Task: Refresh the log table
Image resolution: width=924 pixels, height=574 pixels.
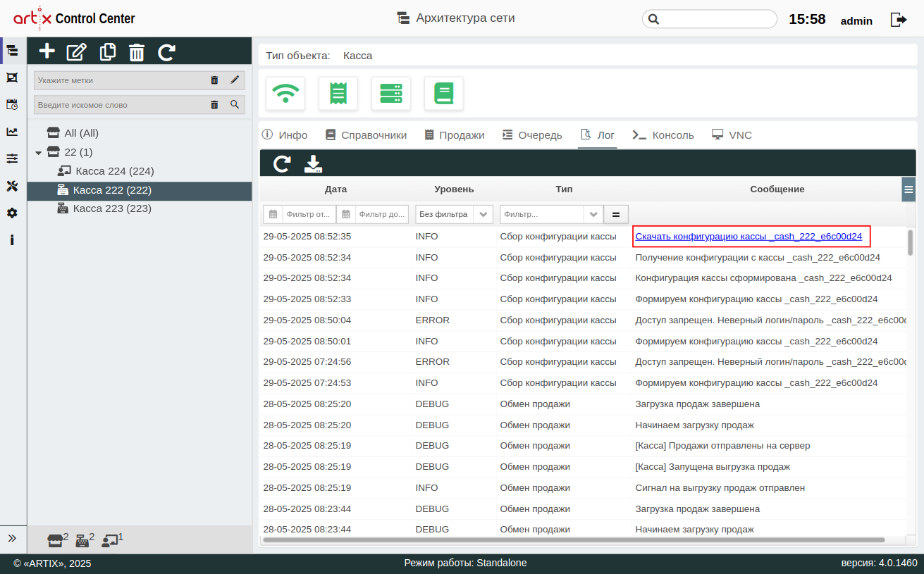Action: [282, 164]
